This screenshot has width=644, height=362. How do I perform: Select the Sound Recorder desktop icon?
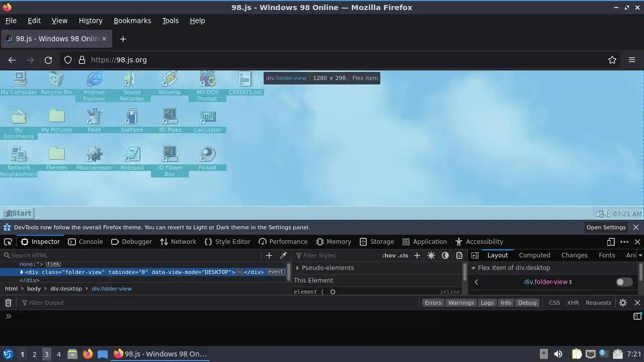pyautogui.click(x=132, y=86)
